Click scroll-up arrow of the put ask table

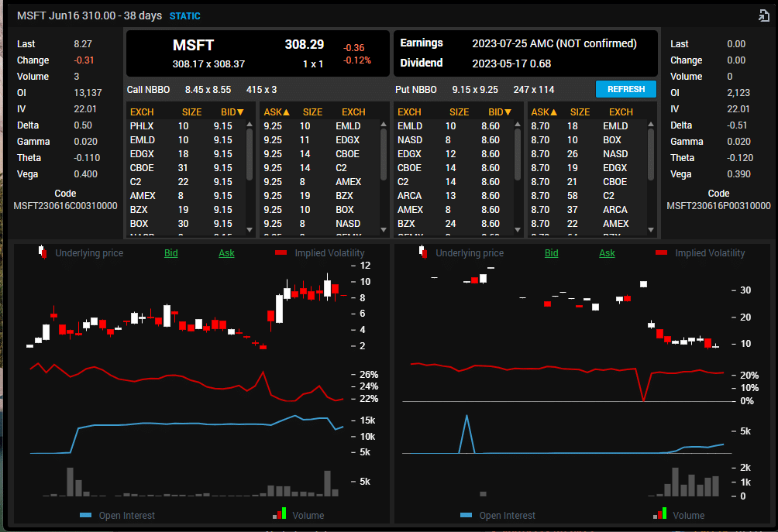click(x=651, y=125)
